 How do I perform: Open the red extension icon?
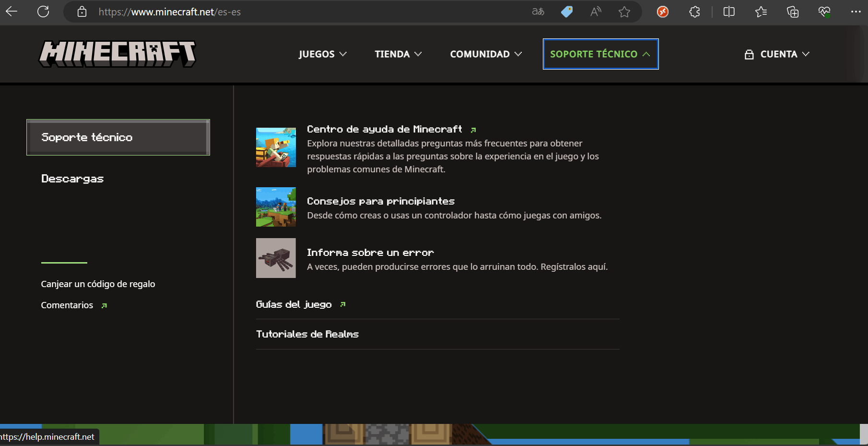click(663, 12)
